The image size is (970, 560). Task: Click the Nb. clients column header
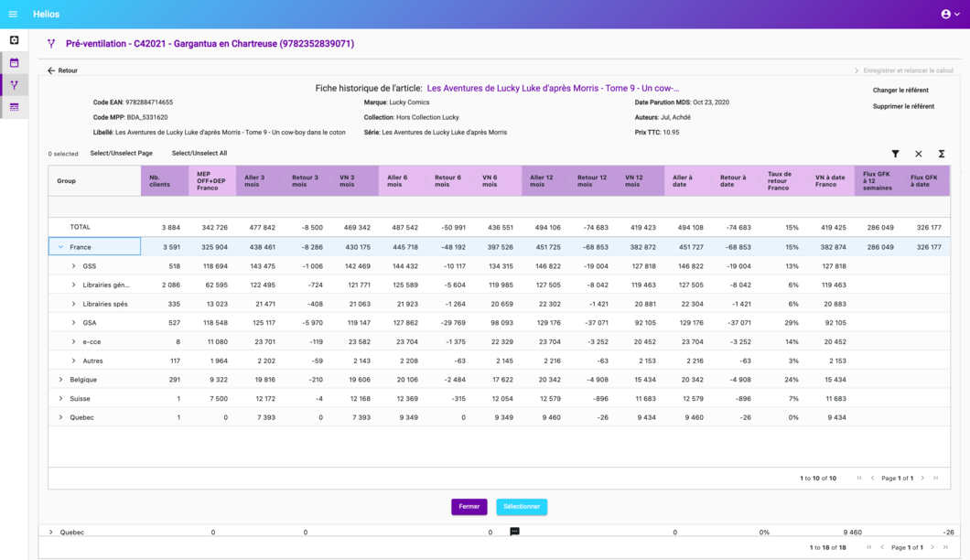pyautogui.click(x=164, y=180)
